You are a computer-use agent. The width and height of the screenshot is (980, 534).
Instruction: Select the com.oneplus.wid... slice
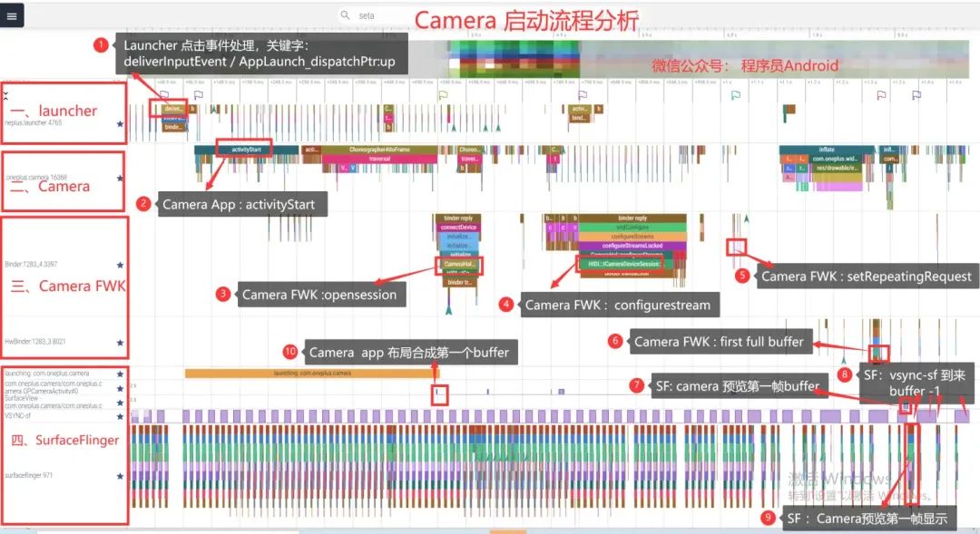pyautogui.click(x=836, y=160)
